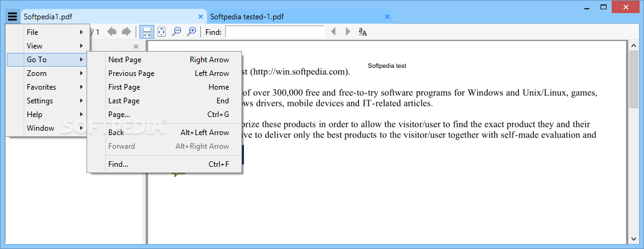Find previous match arrow
This screenshot has width=644, height=249.
[334, 32]
